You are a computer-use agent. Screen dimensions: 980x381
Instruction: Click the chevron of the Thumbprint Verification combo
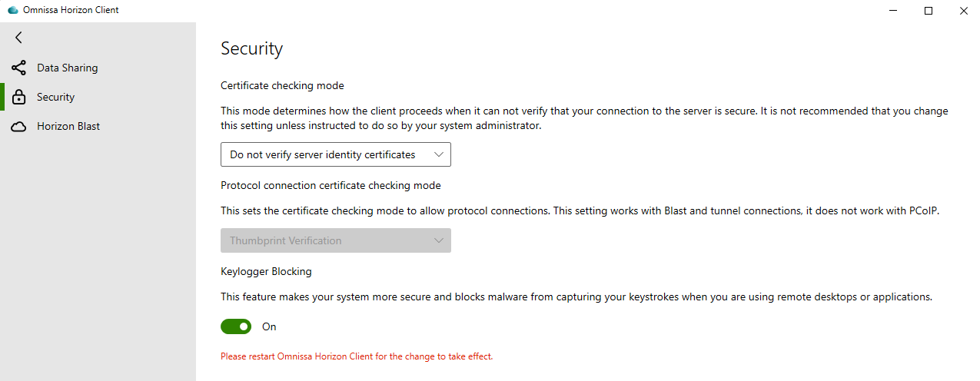tap(439, 240)
